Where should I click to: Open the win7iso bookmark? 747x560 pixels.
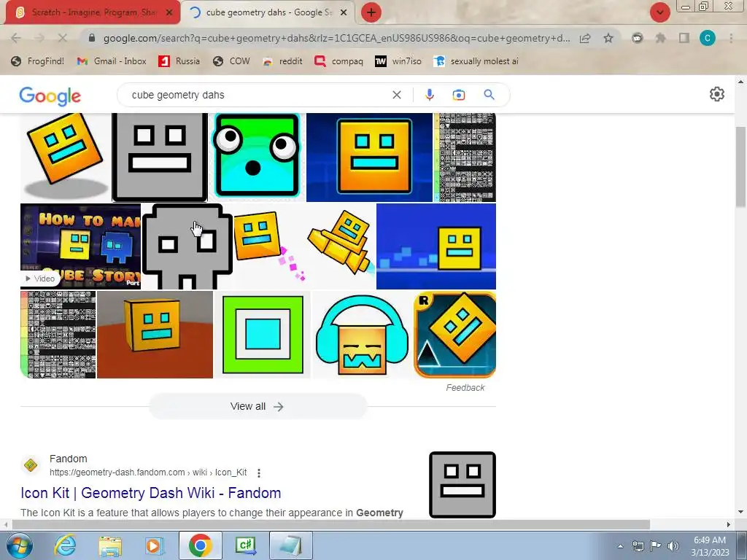(x=398, y=61)
